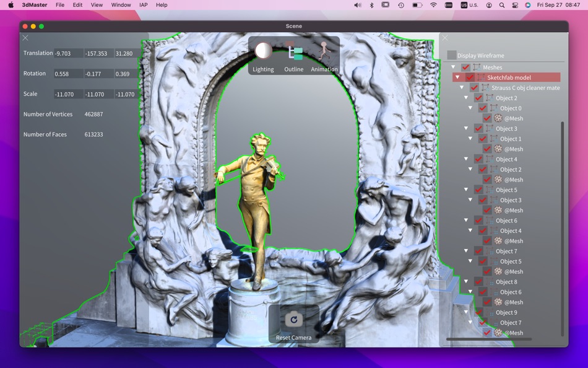Open the Help menu
Viewport: 588px width, 368px height.
(162, 5)
